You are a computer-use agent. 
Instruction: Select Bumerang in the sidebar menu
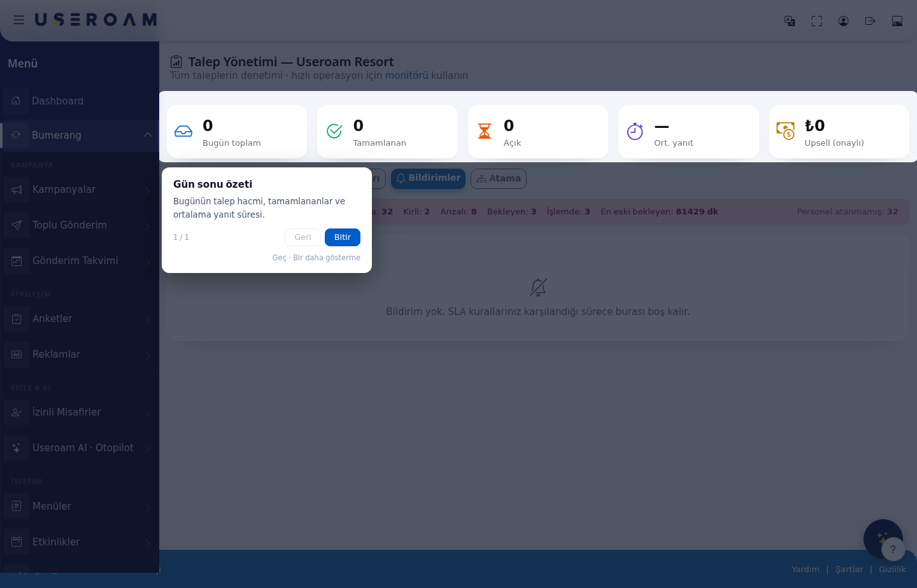coord(80,135)
